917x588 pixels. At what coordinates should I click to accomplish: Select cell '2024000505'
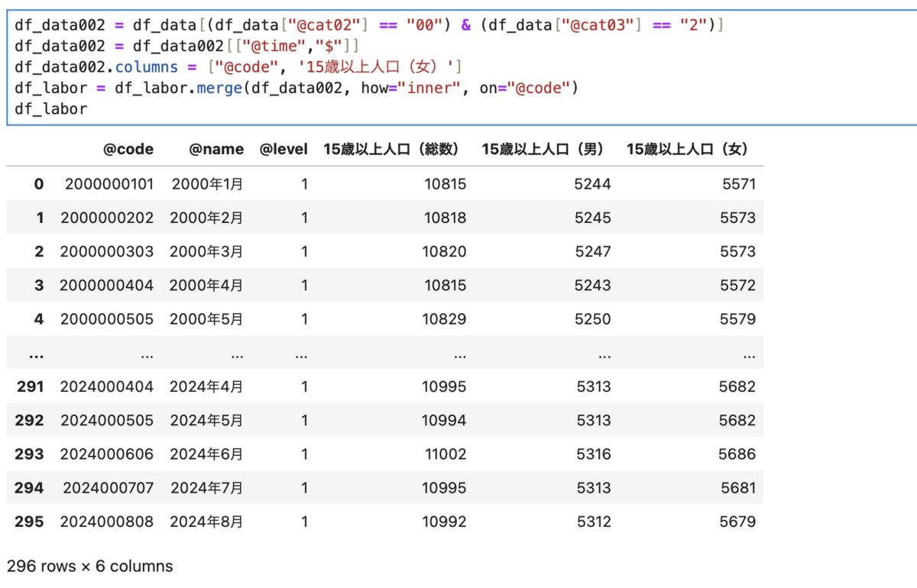107,420
